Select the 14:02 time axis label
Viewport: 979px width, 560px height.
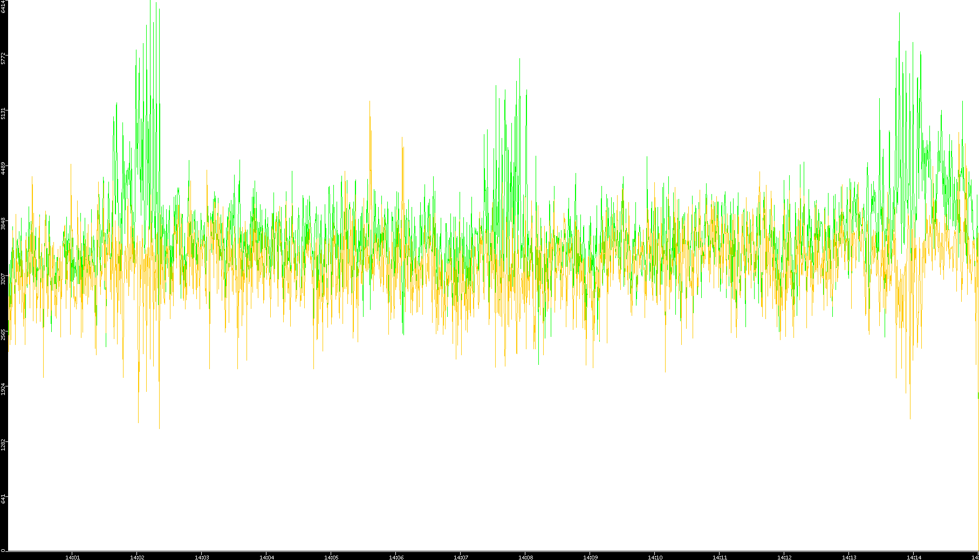pyautogui.click(x=137, y=557)
